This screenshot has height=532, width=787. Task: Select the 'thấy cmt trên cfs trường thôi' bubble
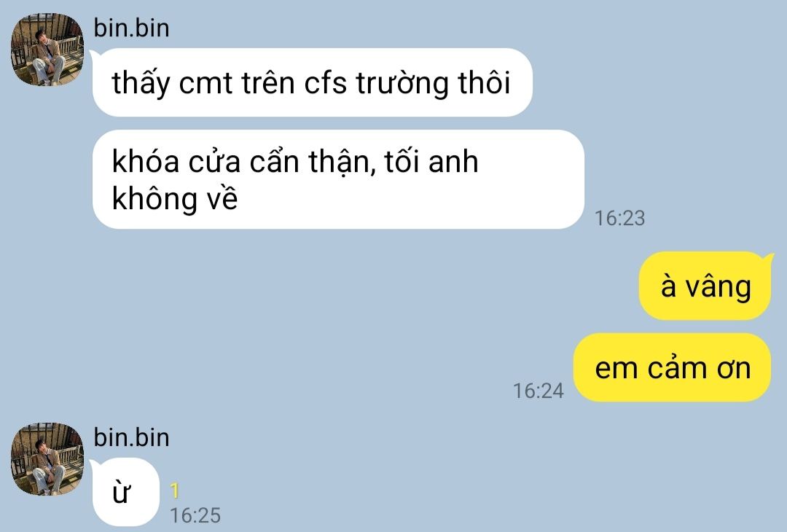(311, 82)
